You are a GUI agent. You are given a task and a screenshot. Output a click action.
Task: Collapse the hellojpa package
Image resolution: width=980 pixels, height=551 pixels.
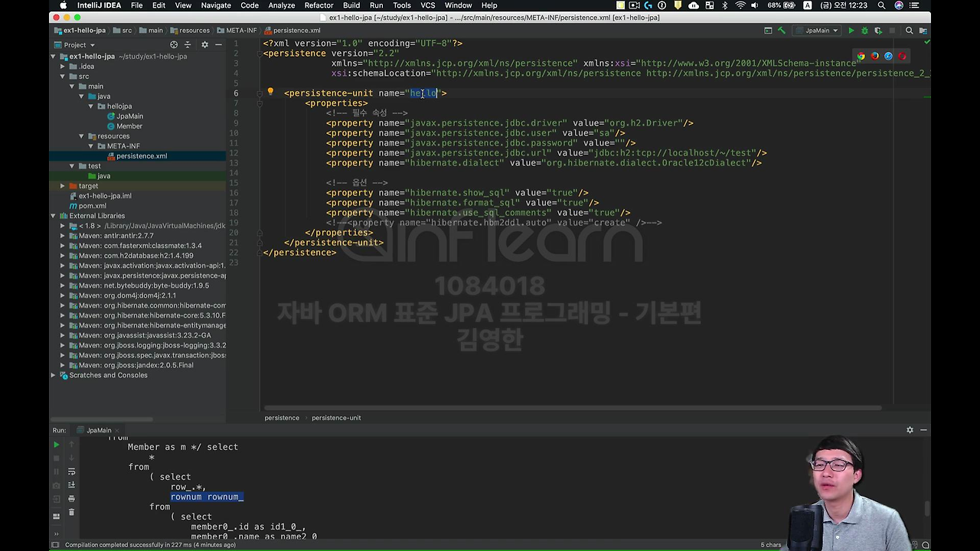91,106
